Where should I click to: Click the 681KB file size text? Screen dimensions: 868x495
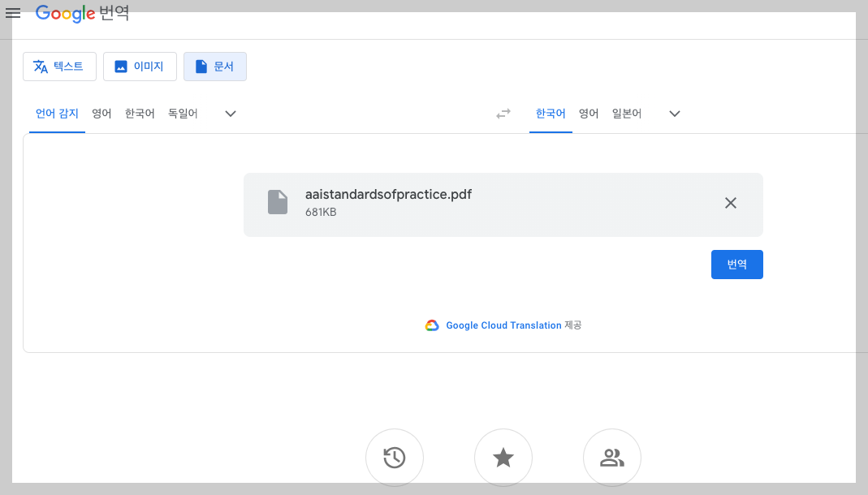[x=321, y=213]
